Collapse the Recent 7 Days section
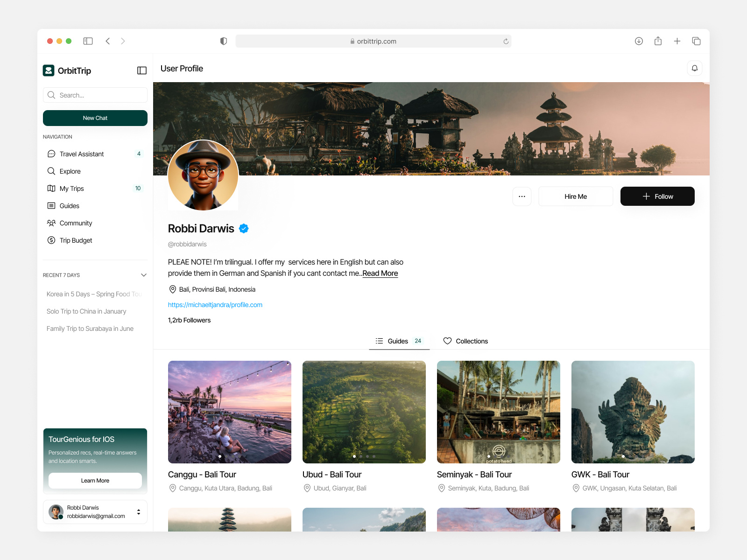Image resolution: width=747 pixels, height=560 pixels. pos(144,275)
